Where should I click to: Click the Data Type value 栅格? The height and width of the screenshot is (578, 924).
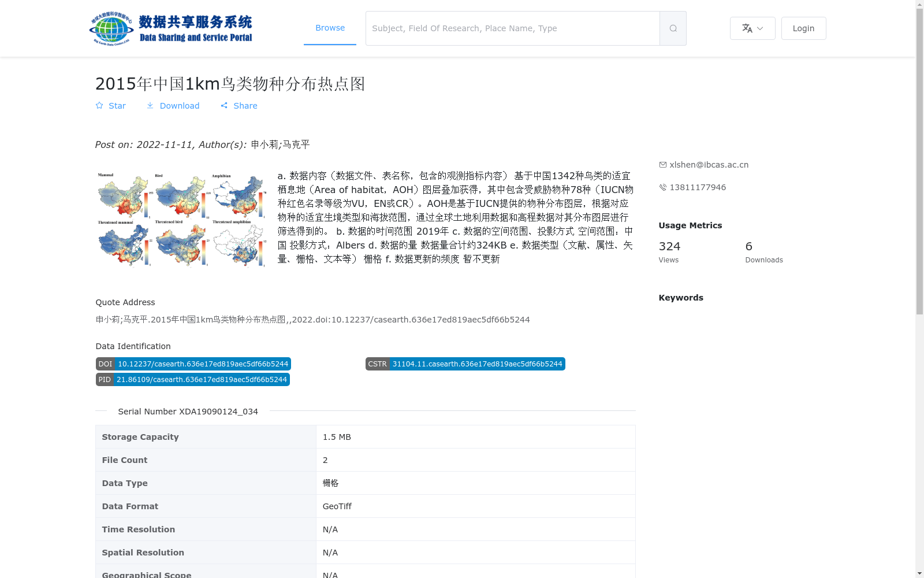pos(330,483)
